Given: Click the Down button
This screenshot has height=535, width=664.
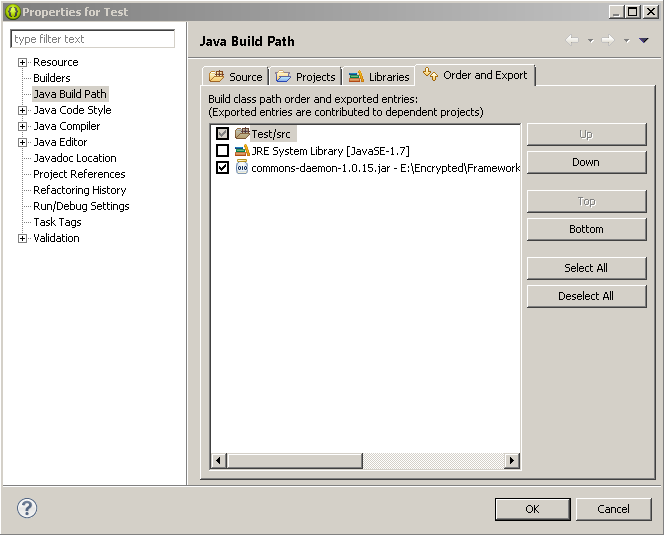Looking at the screenshot, I should point(587,162).
